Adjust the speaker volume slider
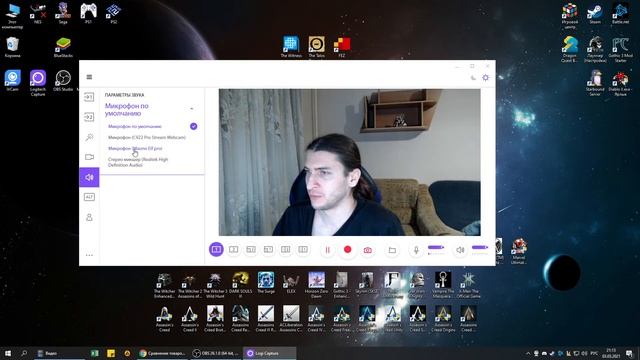Image resolution: width=640 pixels, height=360 pixels. point(480,247)
